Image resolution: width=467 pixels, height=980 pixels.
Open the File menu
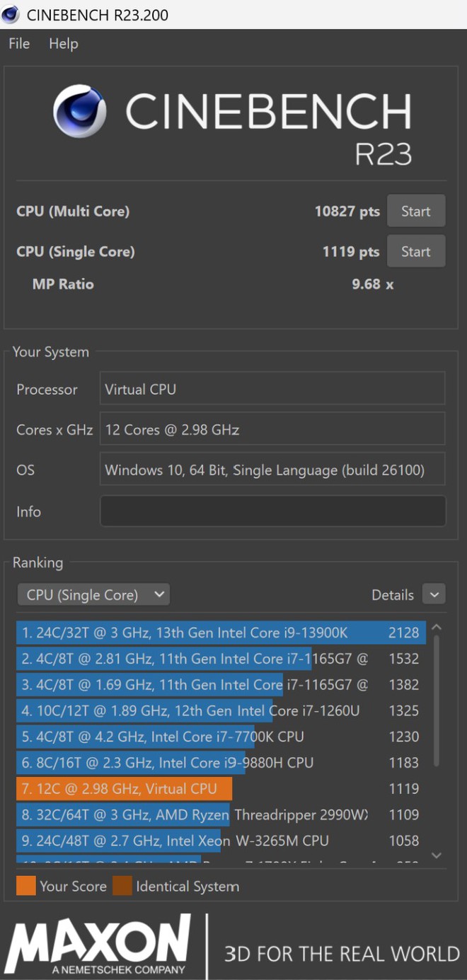19,44
